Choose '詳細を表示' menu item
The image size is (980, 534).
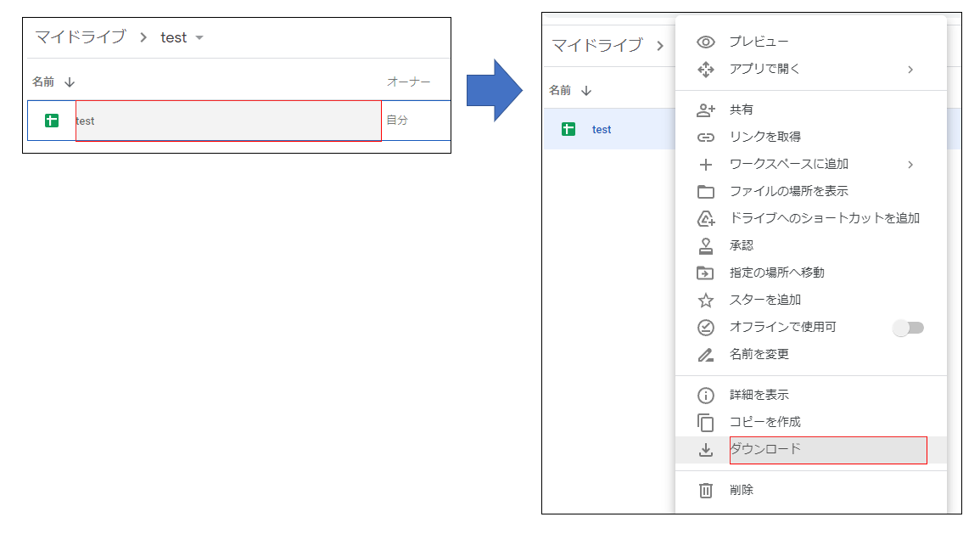[759, 395]
